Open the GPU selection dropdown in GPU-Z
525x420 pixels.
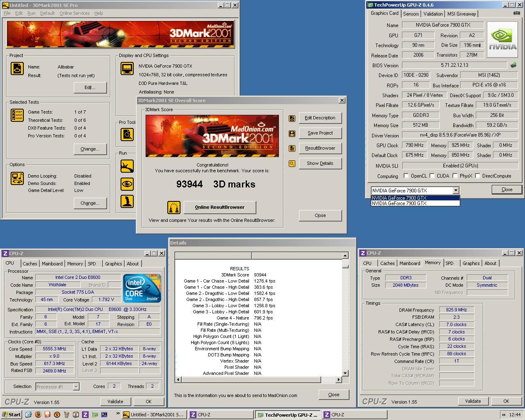coord(456,190)
